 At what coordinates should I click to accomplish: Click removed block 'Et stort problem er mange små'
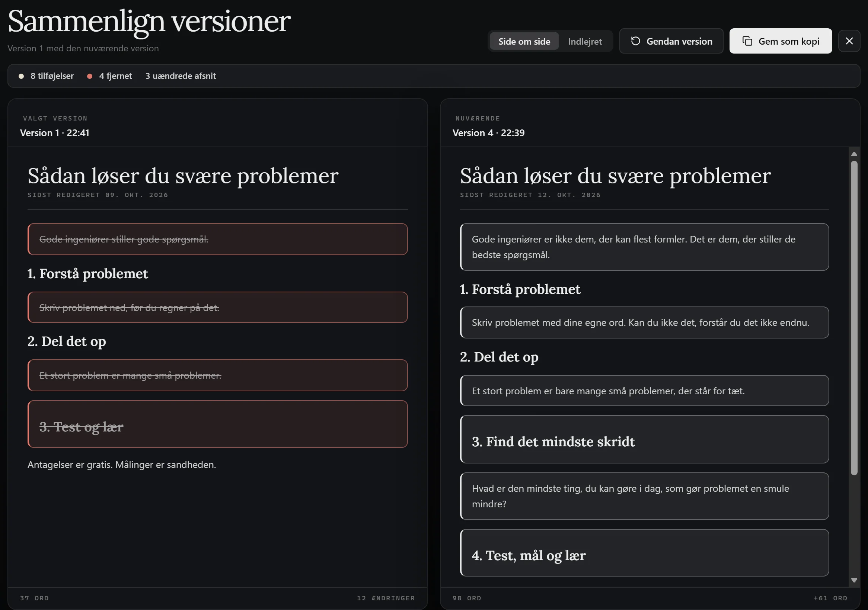(217, 375)
